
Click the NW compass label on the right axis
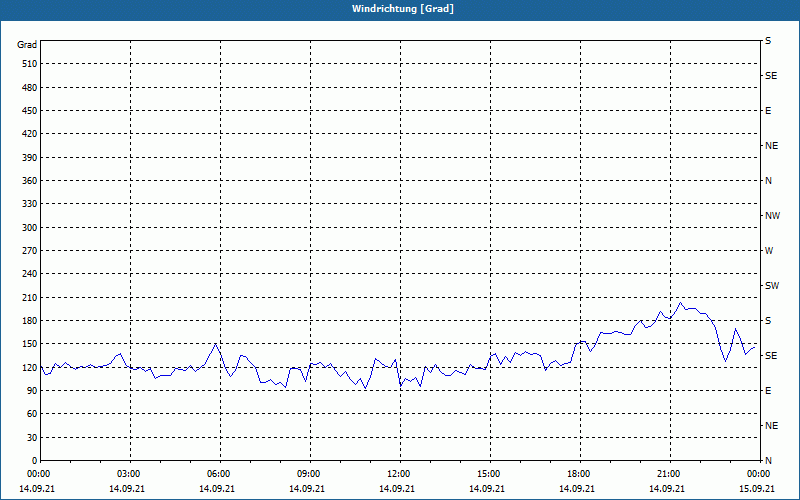click(x=772, y=216)
